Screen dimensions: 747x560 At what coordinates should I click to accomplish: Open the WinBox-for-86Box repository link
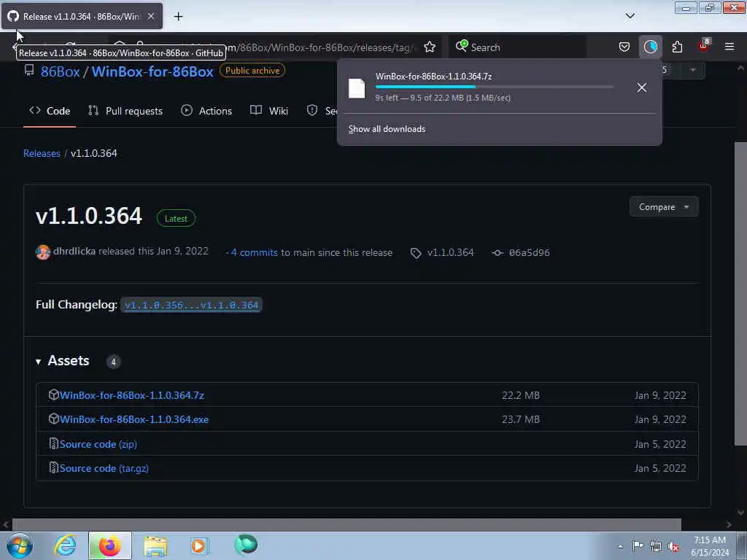coord(152,71)
